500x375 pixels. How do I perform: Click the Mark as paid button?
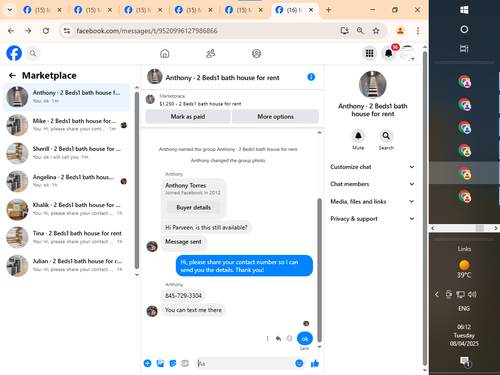pos(188,117)
